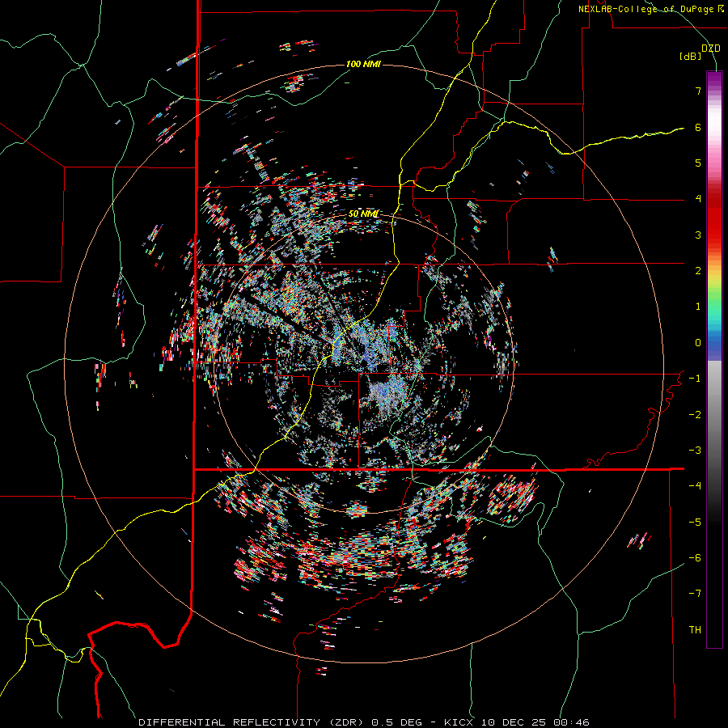The width and height of the screenshot is (728, 728).
Task: Select the -5 value on the color scale
Action: tap(695, 523)
